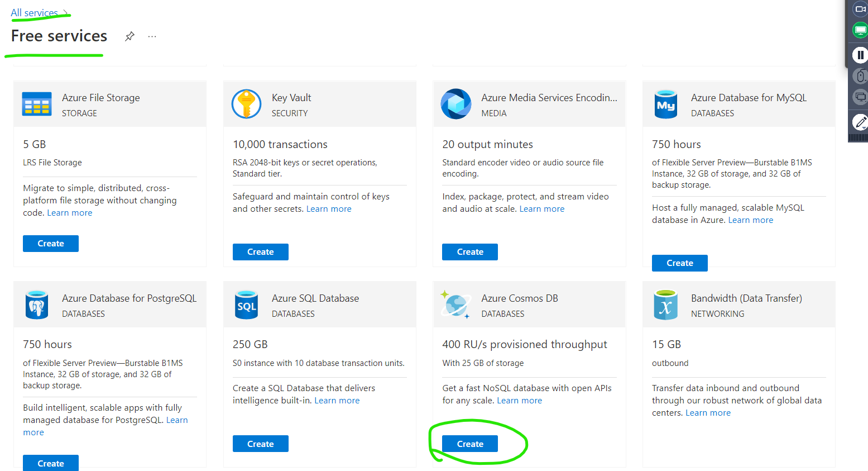Create an Azure Cosmos DB account

click(x=470, y=444)
